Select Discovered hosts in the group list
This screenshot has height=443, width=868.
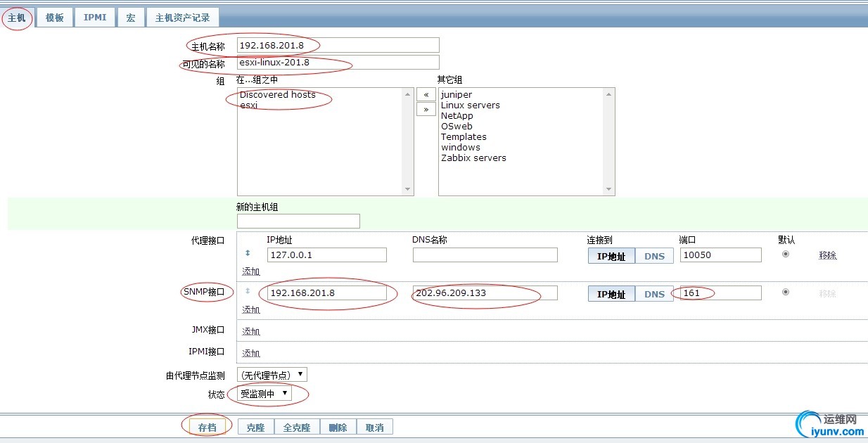(278, 94)
